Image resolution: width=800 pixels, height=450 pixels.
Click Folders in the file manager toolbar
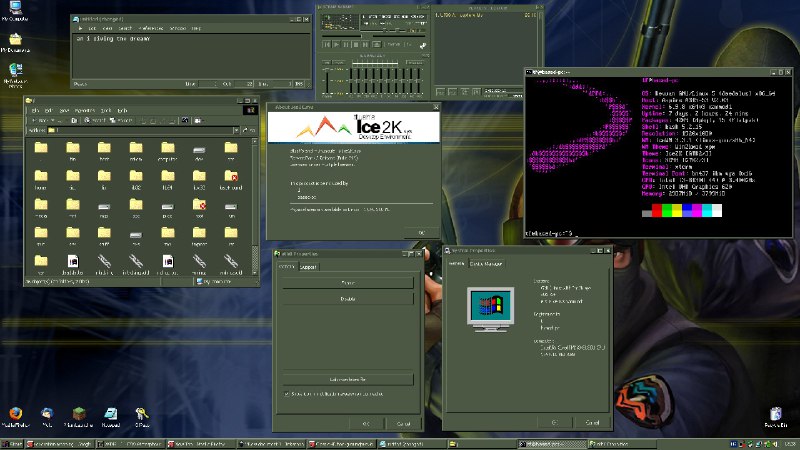[121, 120]
